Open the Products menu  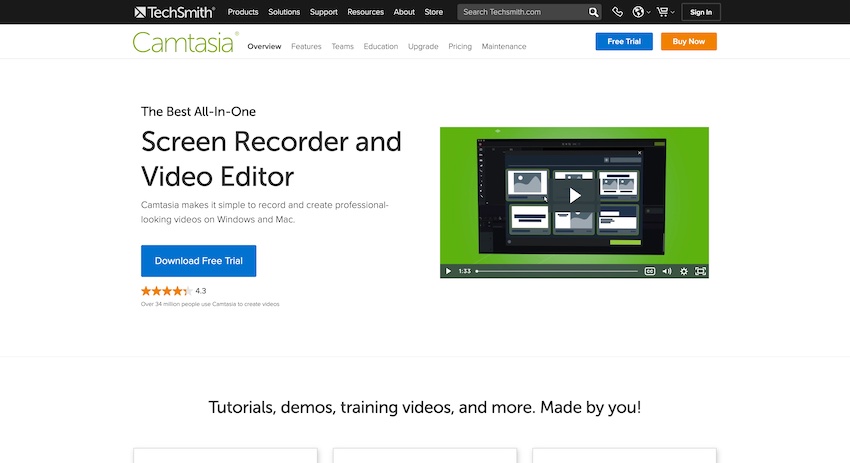[x=243, y=12]
